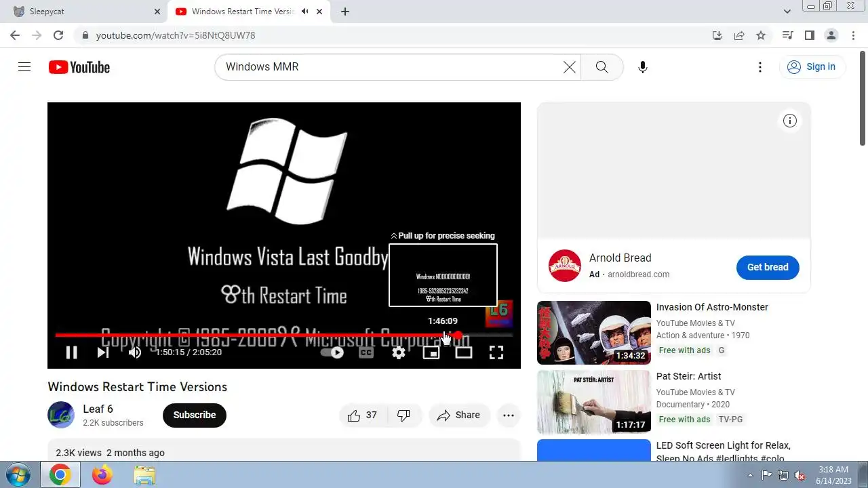This screenshot has width=868, height=488.
Task: Toggle closed captions CC button
Action: pos(366,352)
